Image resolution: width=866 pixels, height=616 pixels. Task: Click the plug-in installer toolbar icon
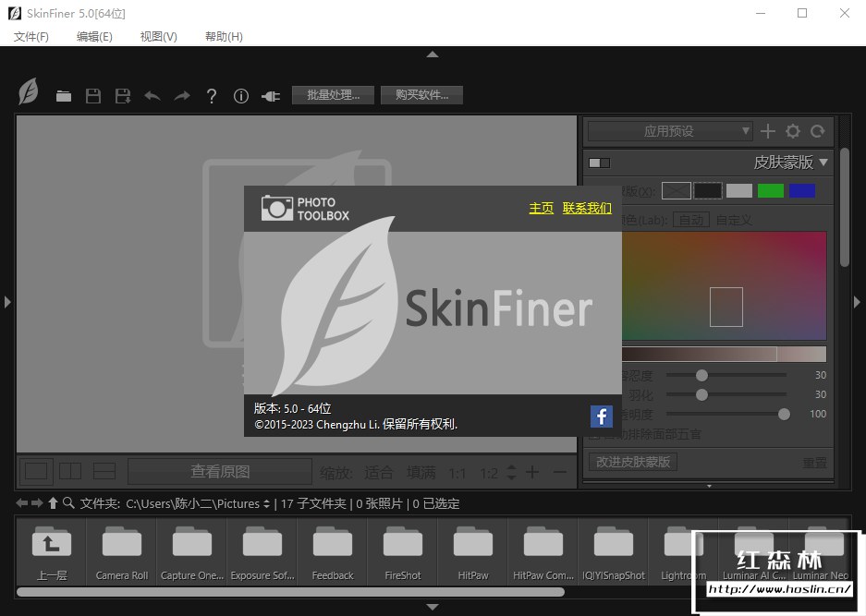(x=271, y=97)
